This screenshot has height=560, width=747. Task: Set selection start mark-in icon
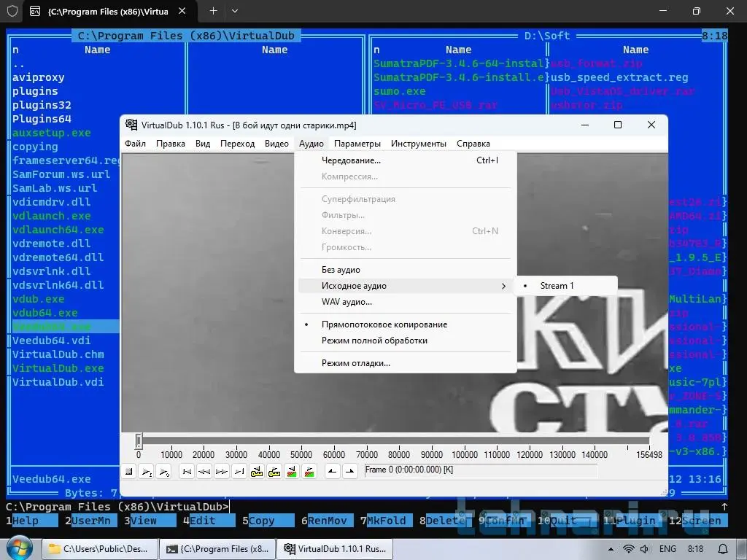(x=333, y=472)
